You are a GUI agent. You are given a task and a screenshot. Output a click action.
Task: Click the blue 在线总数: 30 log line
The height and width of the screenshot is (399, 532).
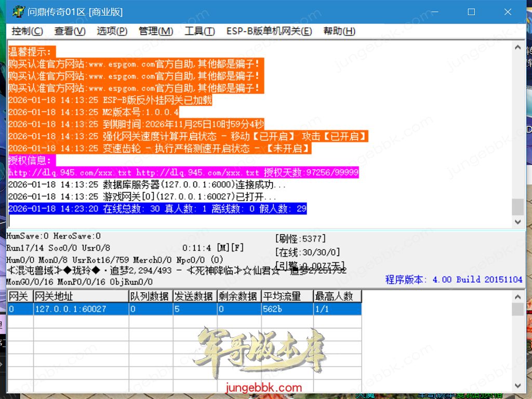coord(157,209)
